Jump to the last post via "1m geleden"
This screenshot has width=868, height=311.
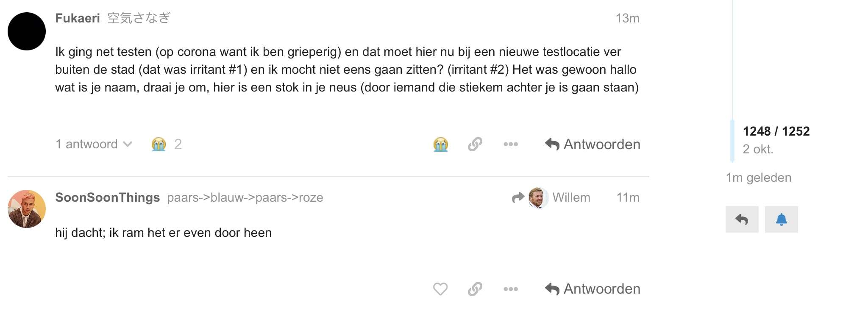(759, 178)
